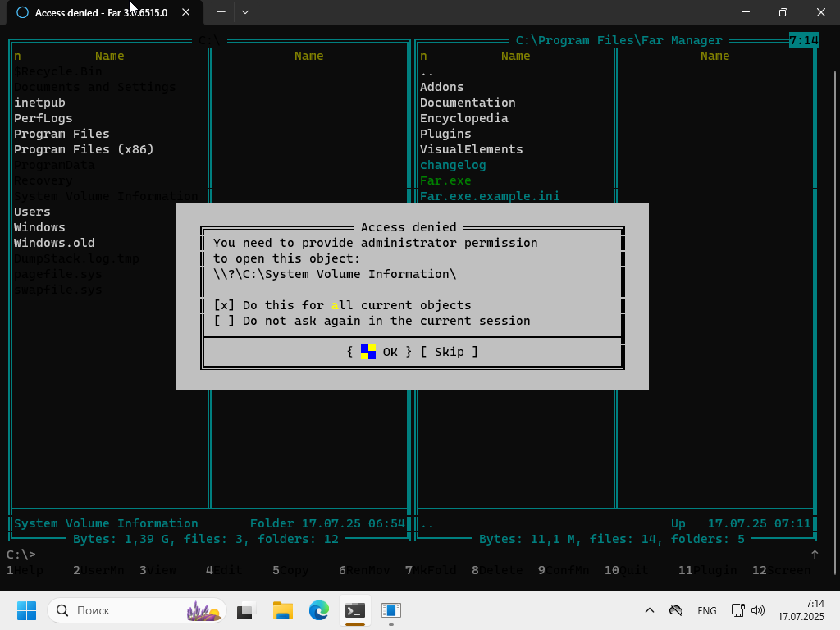Open Task View from the taskbar
The image size is (840, 630).
(x=246, y=610)
